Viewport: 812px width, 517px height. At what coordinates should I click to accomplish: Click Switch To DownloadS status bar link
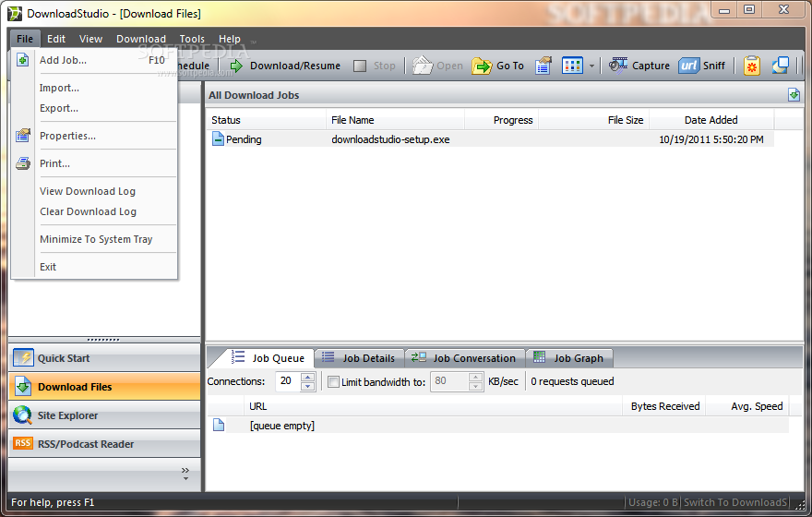click(734, 502)
